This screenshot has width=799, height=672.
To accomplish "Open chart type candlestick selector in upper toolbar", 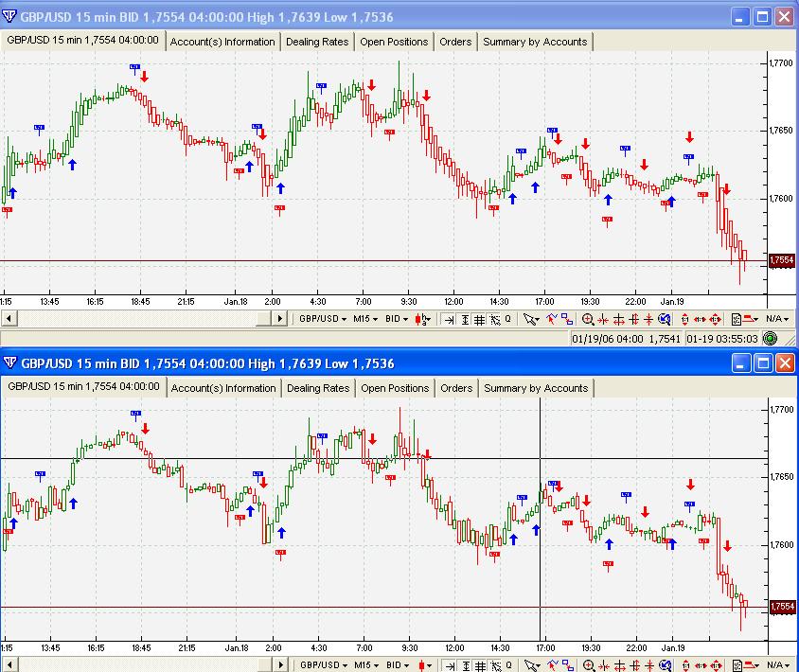I will (423, 319).
